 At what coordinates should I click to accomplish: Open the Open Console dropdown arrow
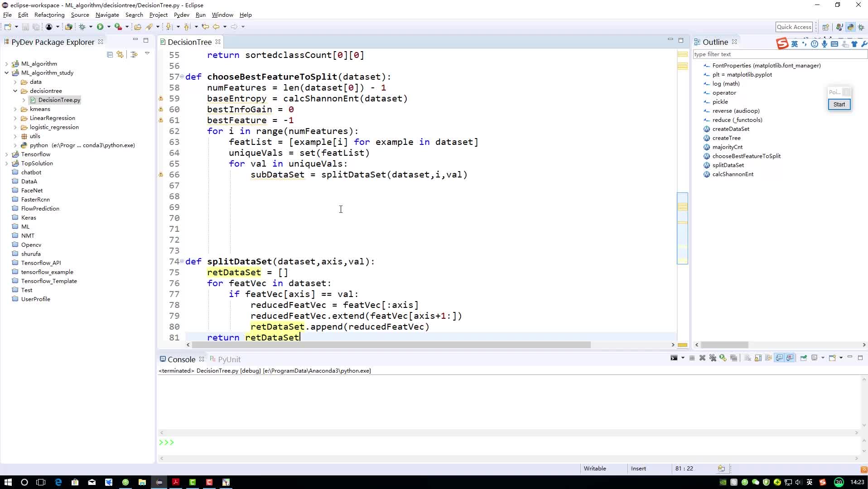pyautogui.click(x=841, y=358)
